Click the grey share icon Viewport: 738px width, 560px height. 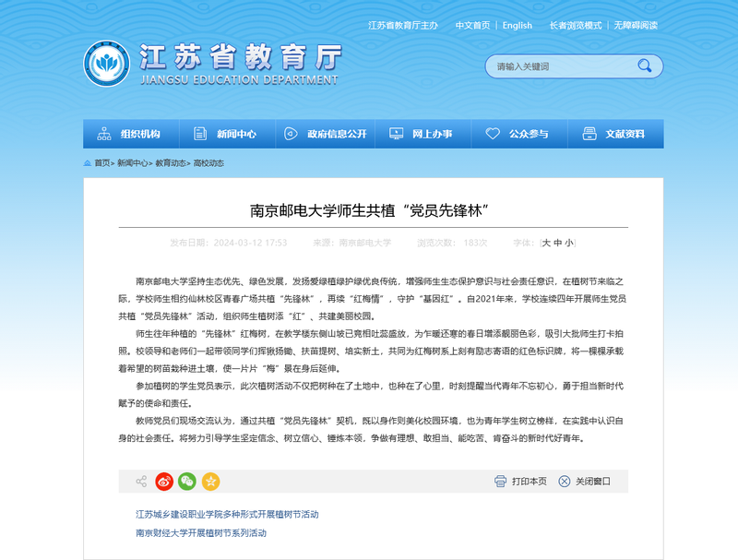(x=141, y=482)
